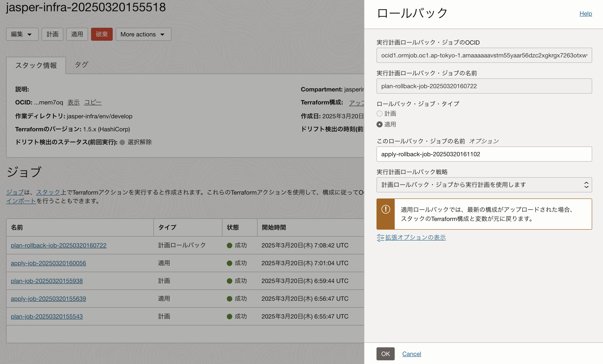Open job plan-rollback-job-20250320160722
Image resolution: width=603 pixels, height=364 pixels.
59,245
